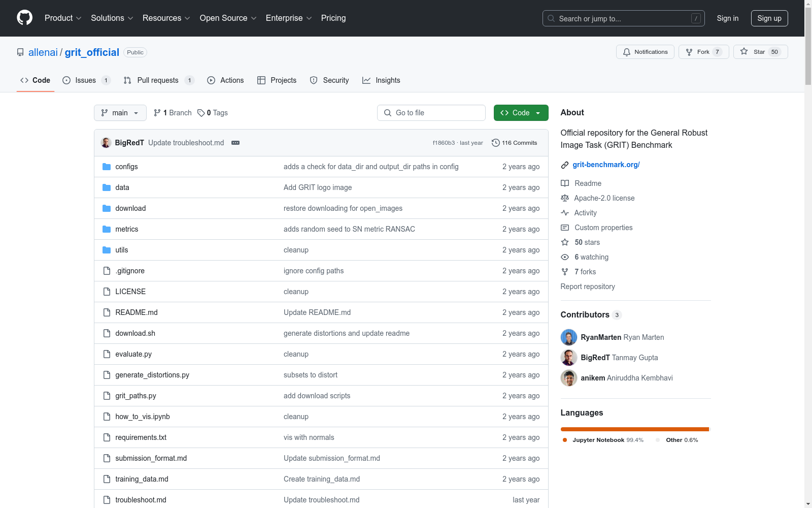Click the metrics folder icon
Image resolution: width=812 pixels, height=508 pixels.
coord(107,229)
